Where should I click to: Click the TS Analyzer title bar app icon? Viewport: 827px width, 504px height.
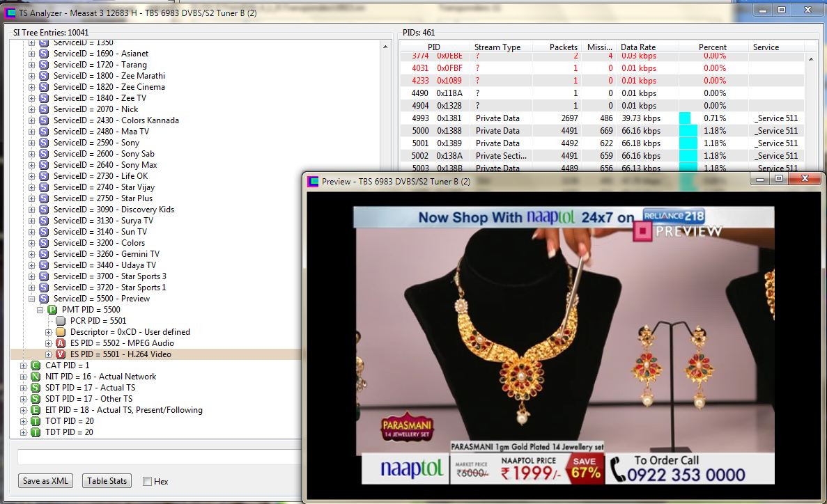point(9,12)
